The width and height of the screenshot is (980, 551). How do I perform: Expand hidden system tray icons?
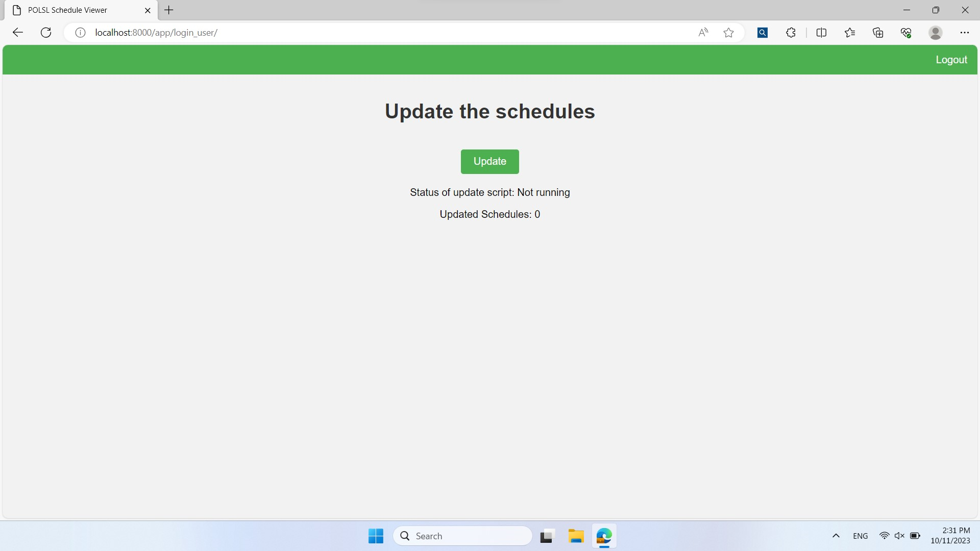(x=836, y=536)
